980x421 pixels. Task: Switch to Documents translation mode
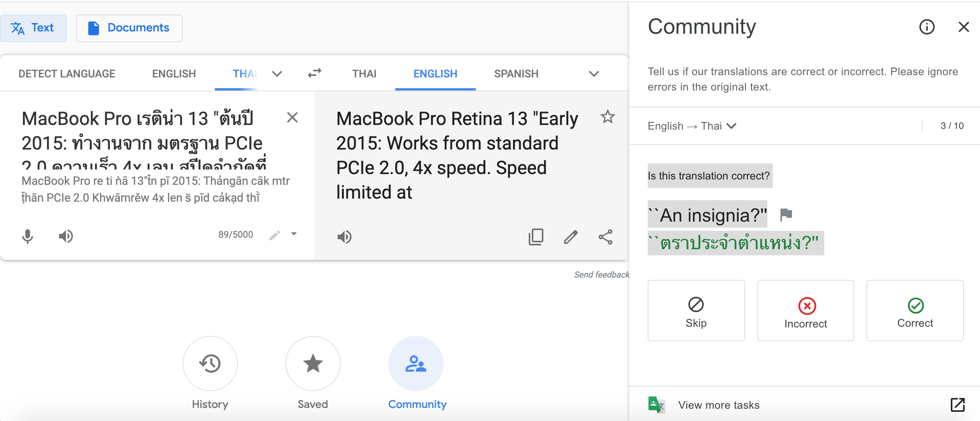coord(129,28)
